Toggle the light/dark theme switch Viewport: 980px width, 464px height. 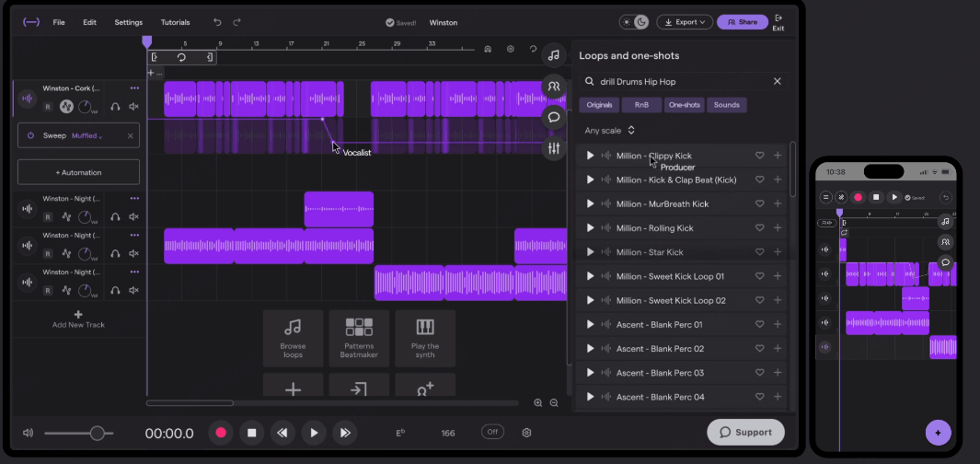tap(635, 22)
